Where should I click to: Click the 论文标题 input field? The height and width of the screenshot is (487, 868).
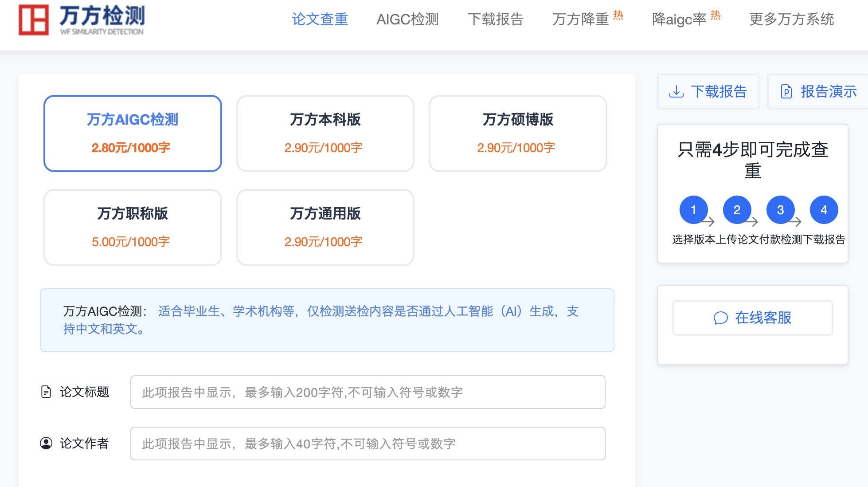(368, 392)
